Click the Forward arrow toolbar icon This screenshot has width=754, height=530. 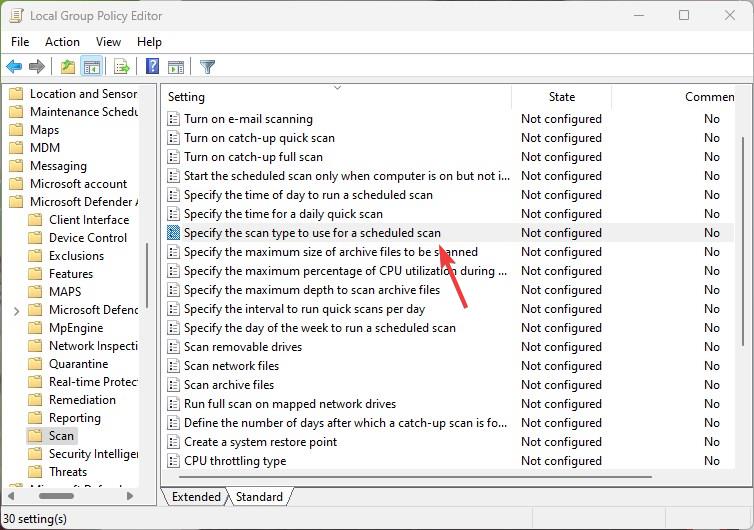37,66
